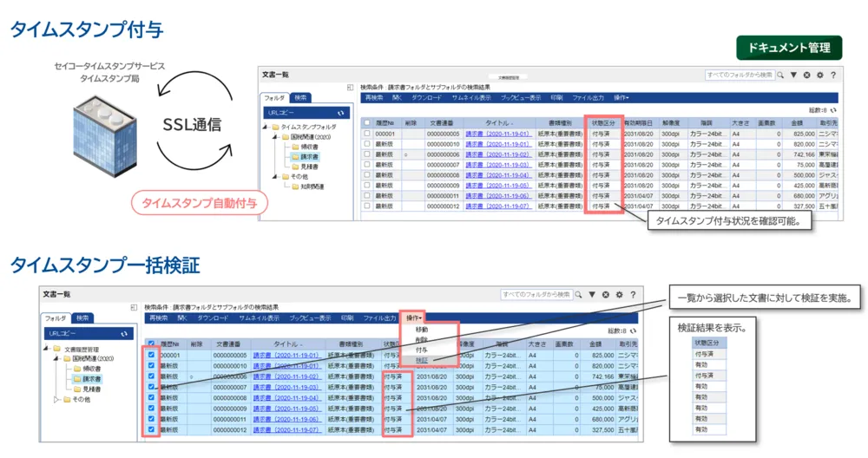Collapse side panel icon in lower document list
Viewport: 868px width, 458px height.
point(134,307)
